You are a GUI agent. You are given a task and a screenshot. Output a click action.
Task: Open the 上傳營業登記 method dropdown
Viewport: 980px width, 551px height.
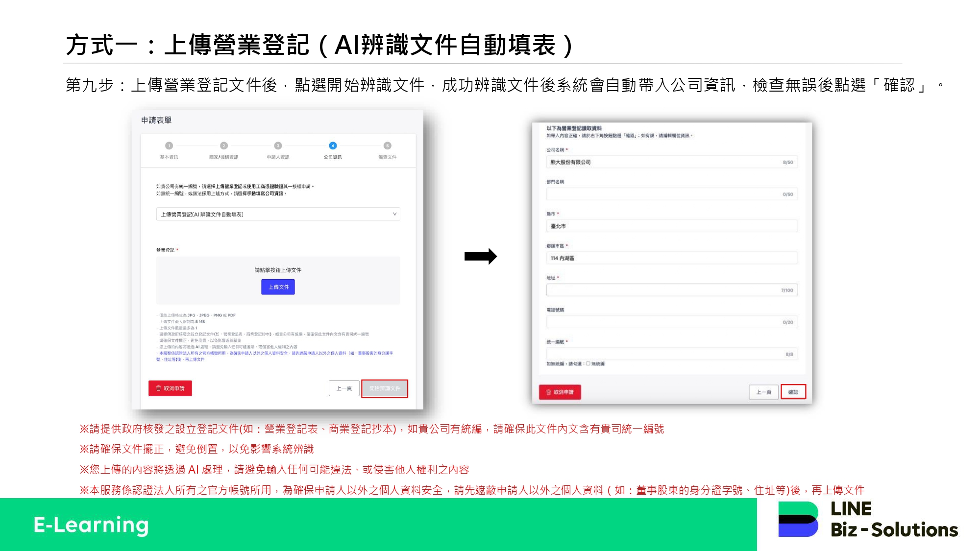pos(278,214)
